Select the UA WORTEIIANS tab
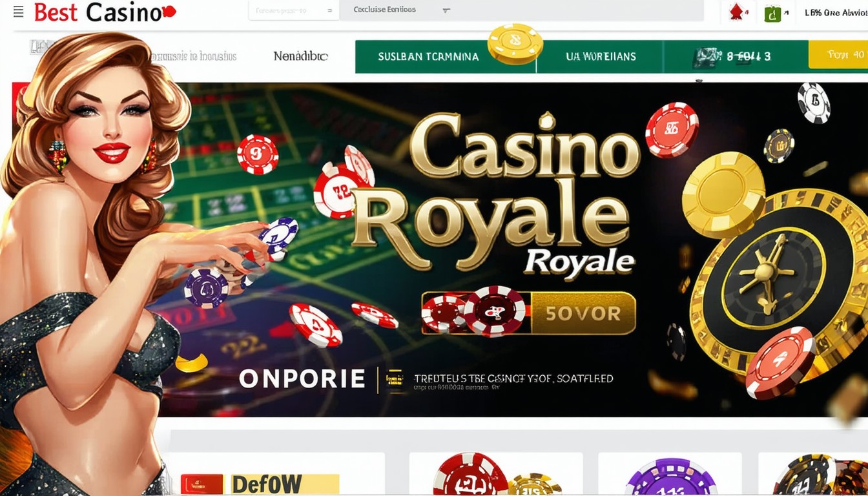The width and height of the screenshot is (868, 496). pos(601,56)
